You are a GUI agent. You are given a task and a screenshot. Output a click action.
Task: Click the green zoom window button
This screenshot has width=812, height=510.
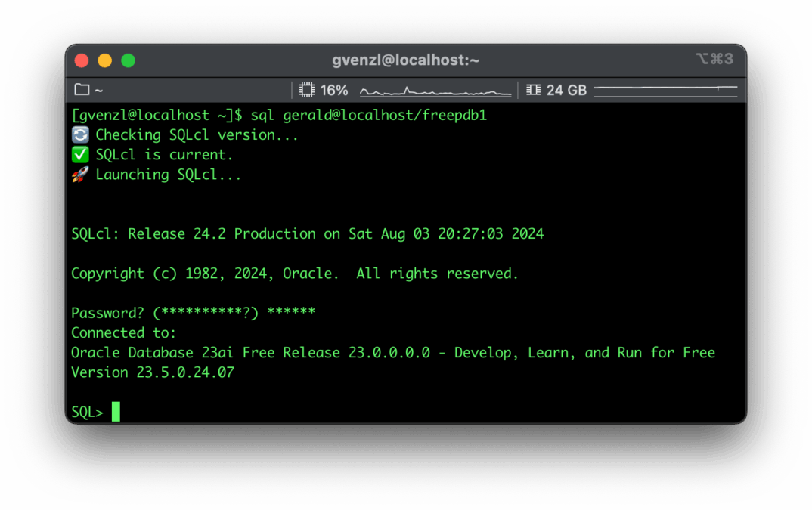click(x=128, y=60)
